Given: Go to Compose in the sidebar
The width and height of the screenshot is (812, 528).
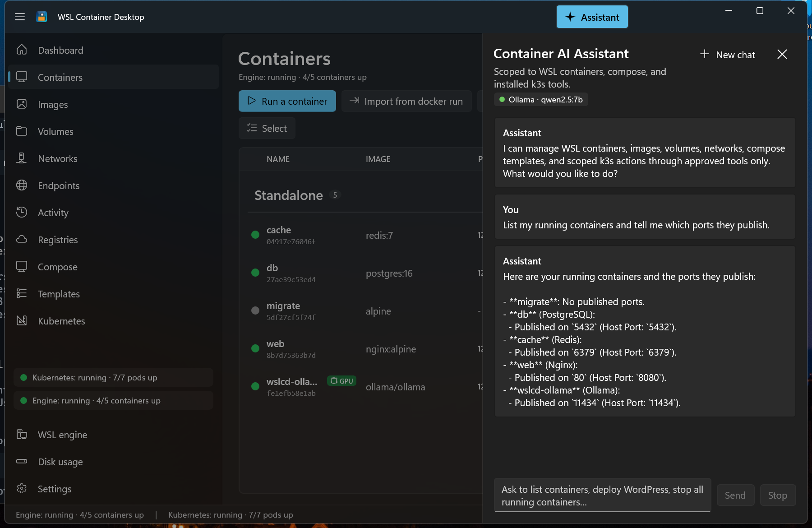Looking at the screenshot, I should tap(113, 267).
